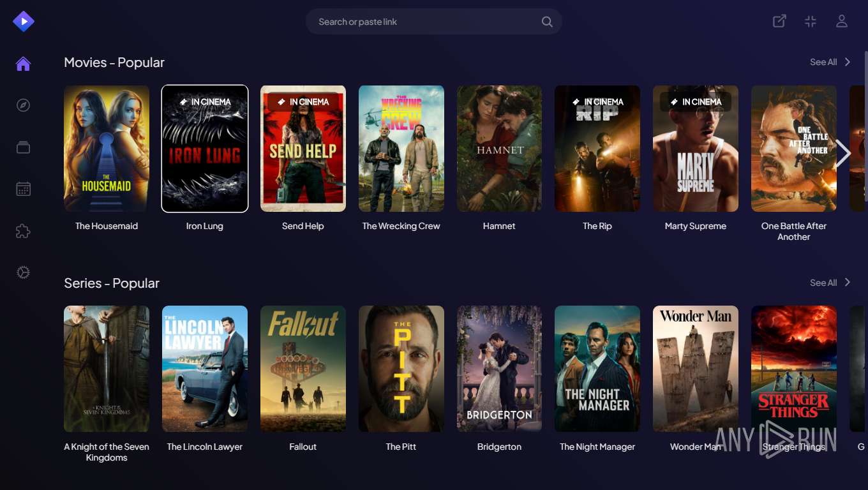The width and height of the screenshot is (868, 490).
Task: Click 'The Night Manager' title text
Action: [597, 447]
